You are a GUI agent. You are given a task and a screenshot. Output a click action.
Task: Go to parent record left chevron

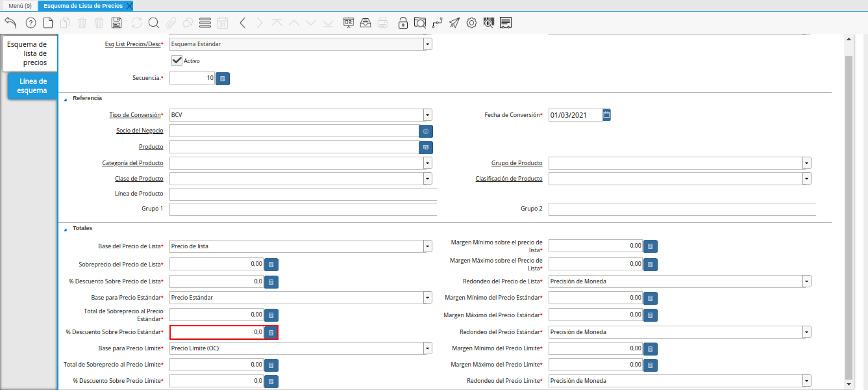242,23
